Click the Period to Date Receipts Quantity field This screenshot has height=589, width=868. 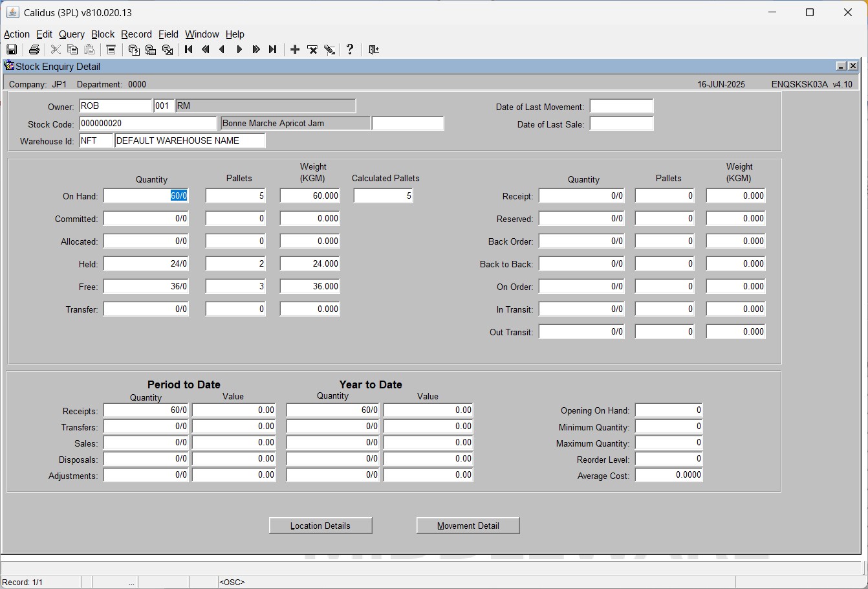146,410
